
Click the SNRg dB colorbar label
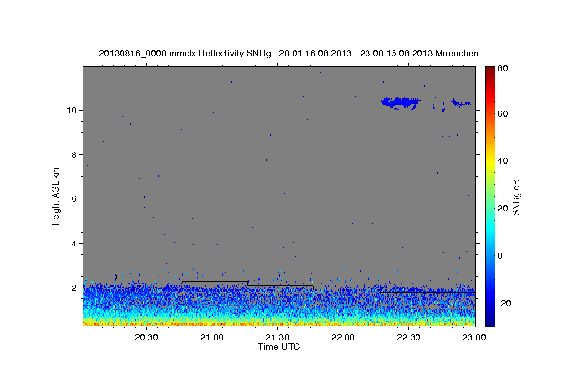pos(516,197)
